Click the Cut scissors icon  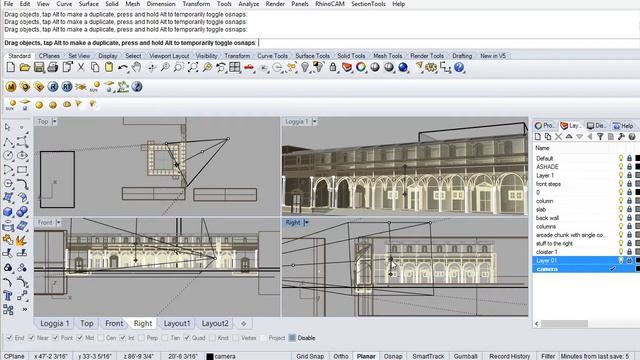tap(81, 67)
